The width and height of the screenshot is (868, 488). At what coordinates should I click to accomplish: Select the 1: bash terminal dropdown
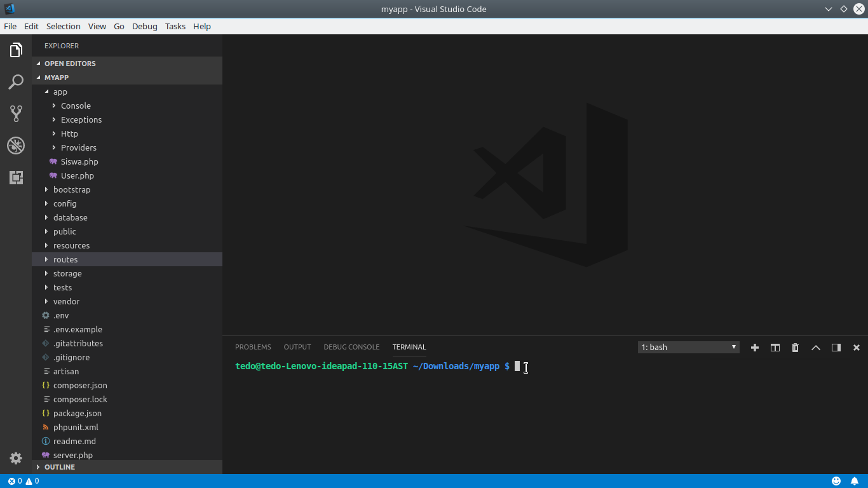[689, 348]
